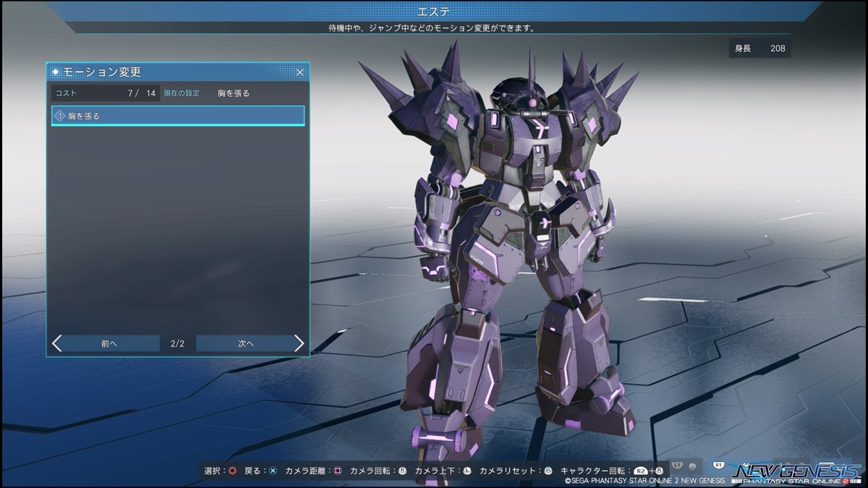Close the モーション変更 panel
Screen dimensions: 868x488
300,72
